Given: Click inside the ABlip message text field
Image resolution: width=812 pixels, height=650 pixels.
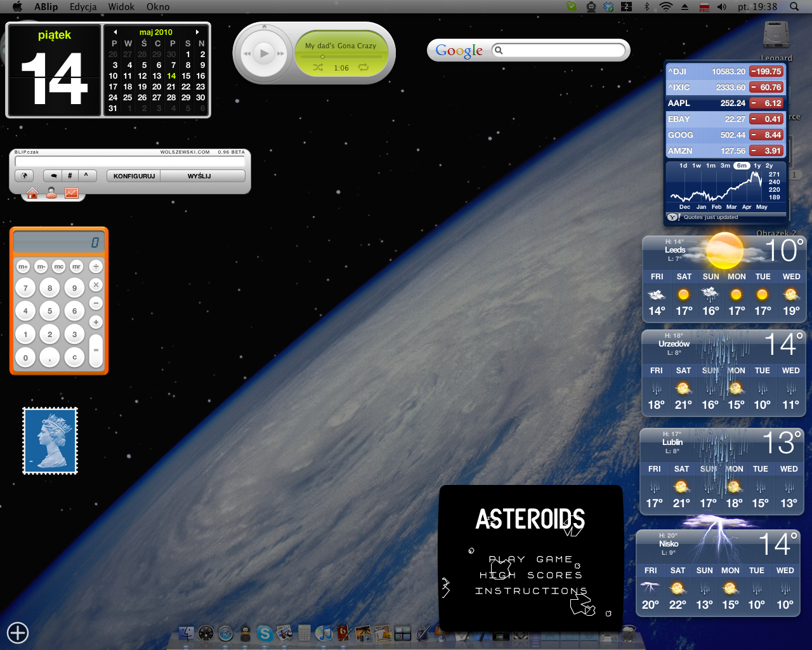Looking at the screenshot, I should click(130, 162).
